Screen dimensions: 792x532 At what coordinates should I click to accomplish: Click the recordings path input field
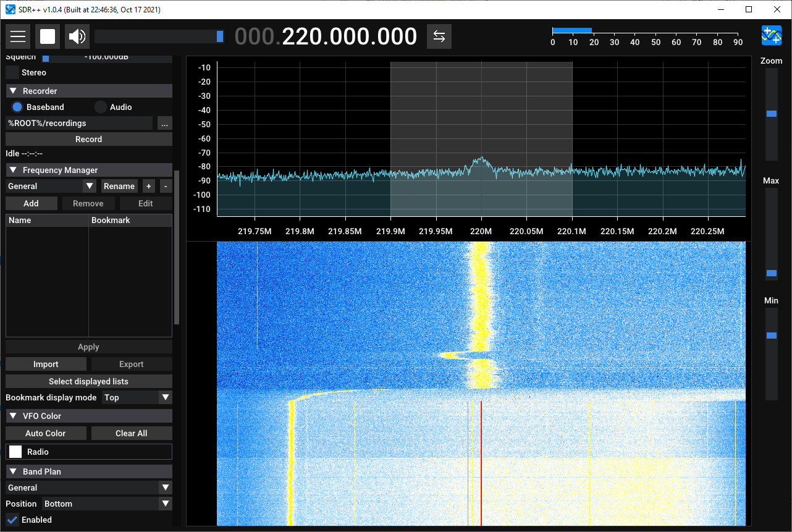pos(79,123)
